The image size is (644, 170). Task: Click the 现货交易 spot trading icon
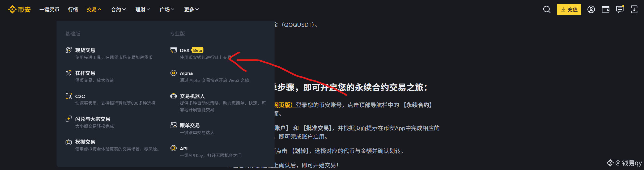pos(69,50)
